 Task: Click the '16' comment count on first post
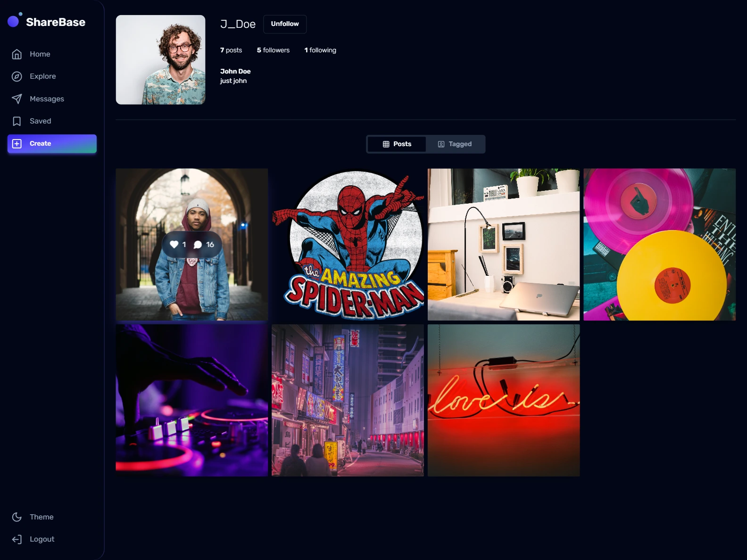[210, 244]
